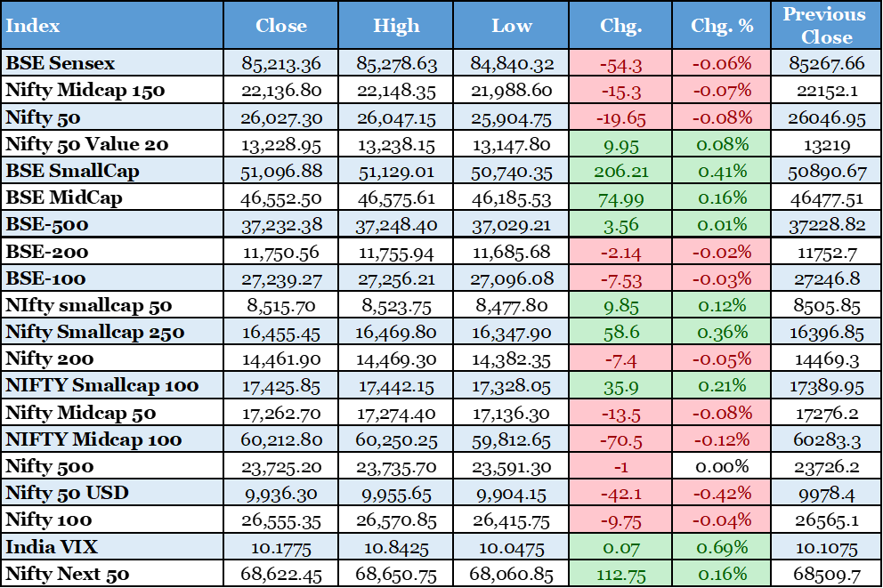Click the Low column header

click(511, 25)
